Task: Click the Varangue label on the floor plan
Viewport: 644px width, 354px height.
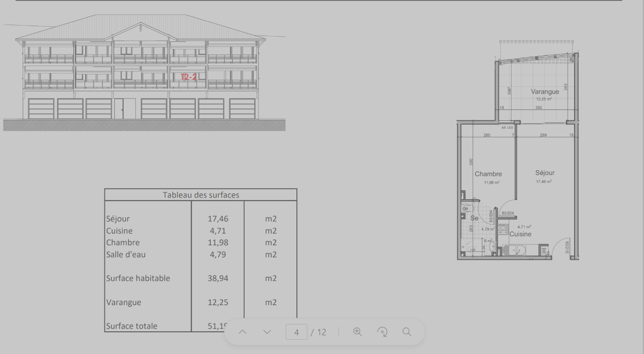Action: pos(545,92)
